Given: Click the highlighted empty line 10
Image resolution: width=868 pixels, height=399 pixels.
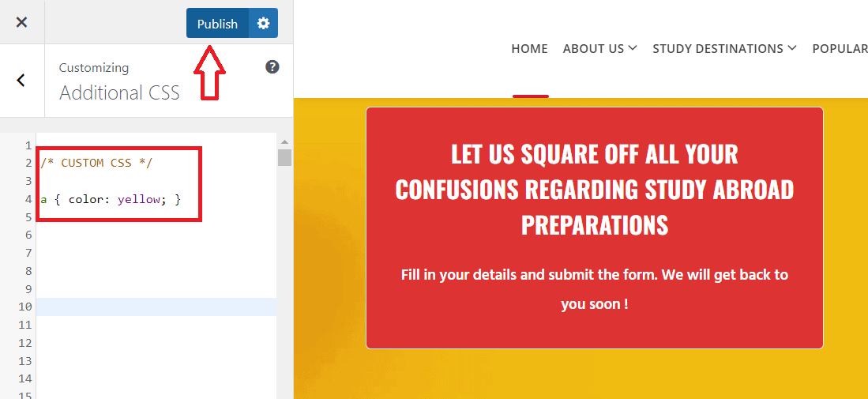Looking at the screenshot, I should [x=156, y=307].
